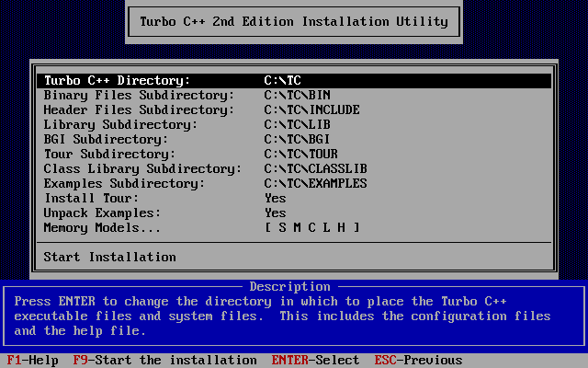Screen dimensions: 588x368
Task: Select Examples Subdirectory option
Action: tap(294, 183)
